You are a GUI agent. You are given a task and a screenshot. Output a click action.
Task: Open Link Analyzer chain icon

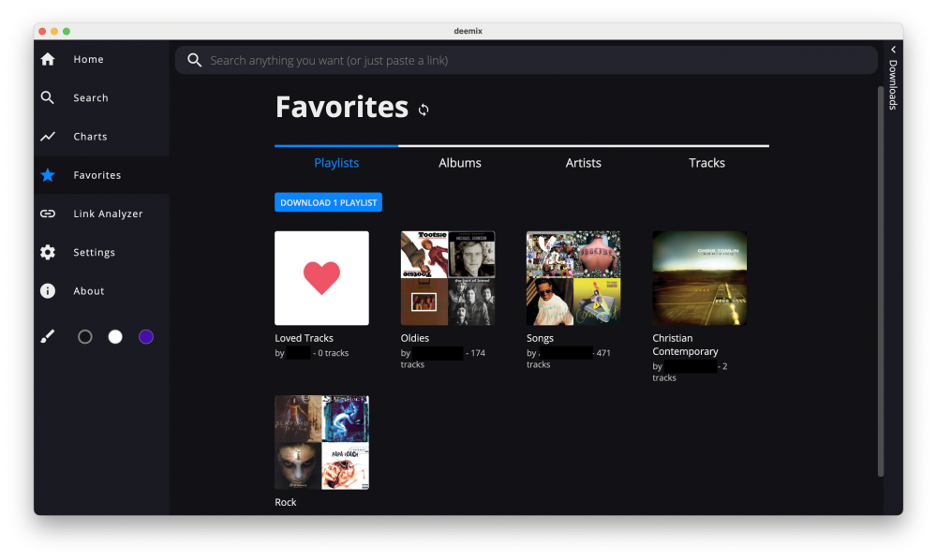[x=48, y=214]
